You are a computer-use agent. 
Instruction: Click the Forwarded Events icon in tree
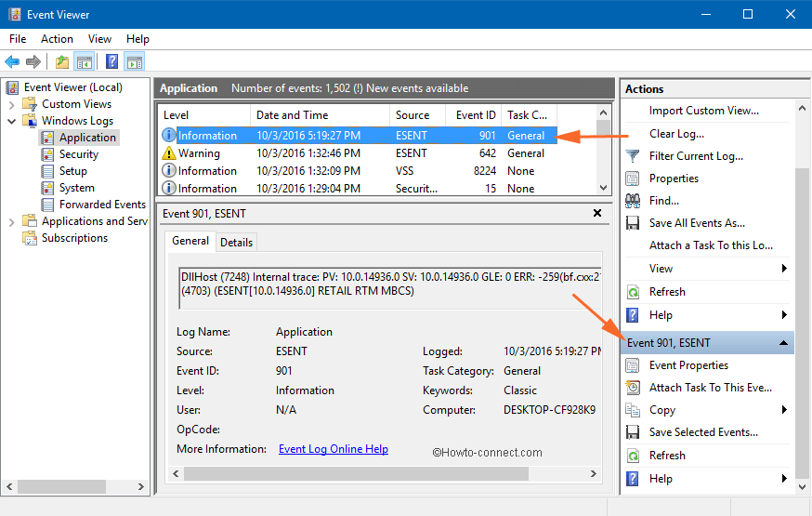[47, 205]
